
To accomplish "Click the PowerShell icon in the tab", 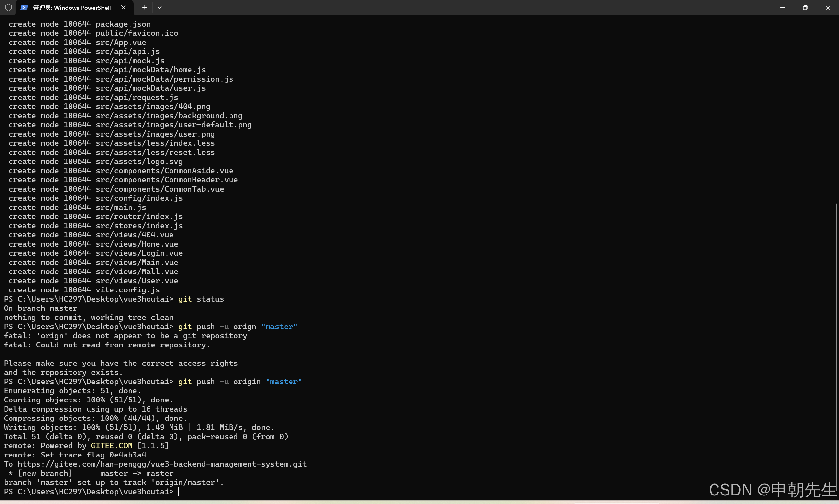I will click(x=24, y=8).
